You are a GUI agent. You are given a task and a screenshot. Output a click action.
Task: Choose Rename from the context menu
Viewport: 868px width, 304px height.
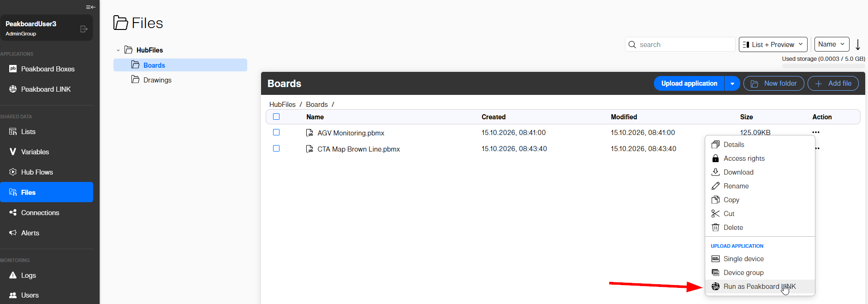[760, 186]
